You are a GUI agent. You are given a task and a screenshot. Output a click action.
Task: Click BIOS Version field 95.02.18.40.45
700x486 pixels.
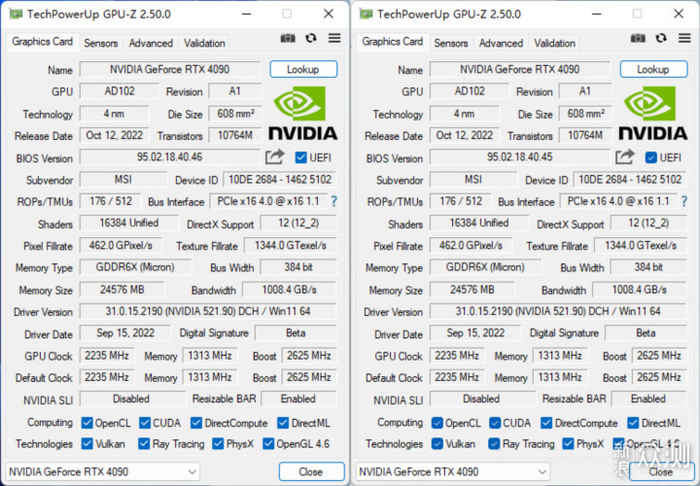(520, 157)
